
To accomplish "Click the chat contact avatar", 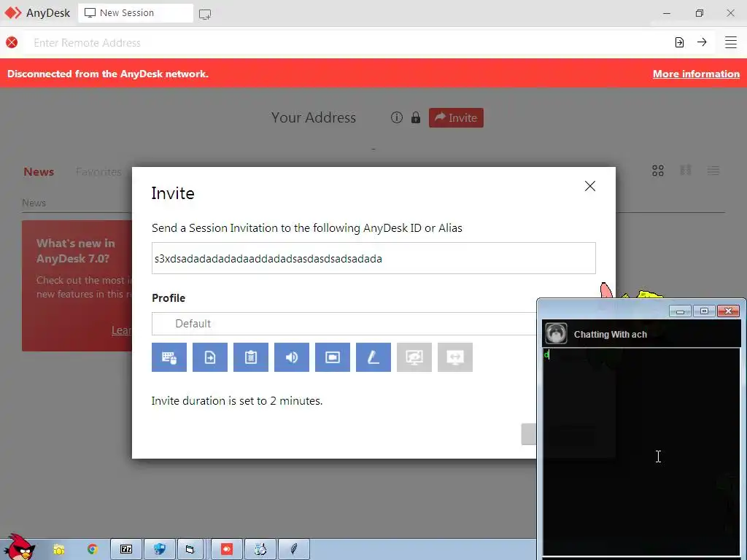I will (556, 333).
